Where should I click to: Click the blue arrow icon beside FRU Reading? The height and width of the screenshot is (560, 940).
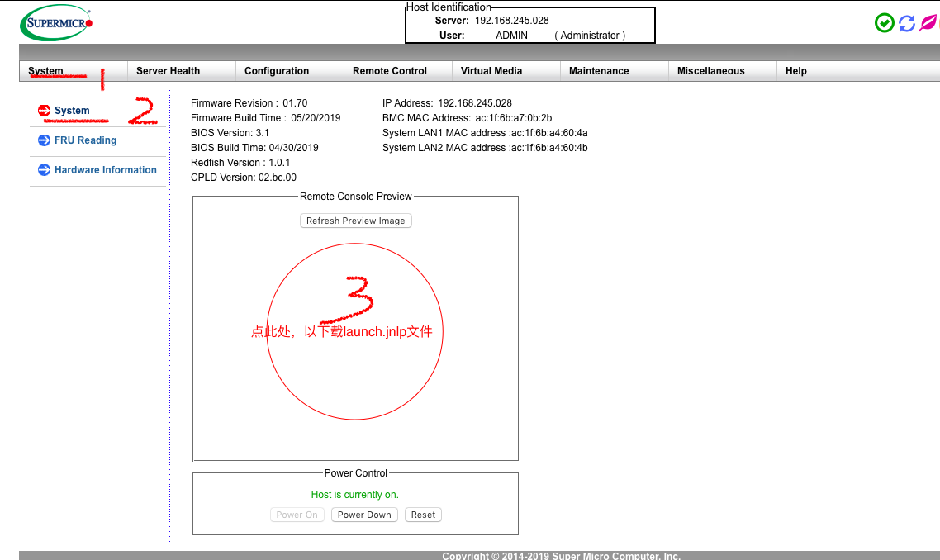click(x=44, y=140)
